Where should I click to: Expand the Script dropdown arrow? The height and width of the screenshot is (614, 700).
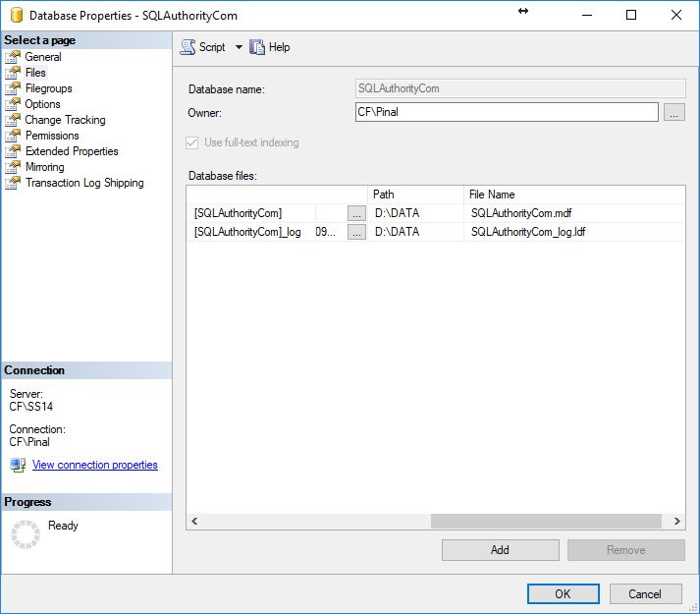pos(239,47)
